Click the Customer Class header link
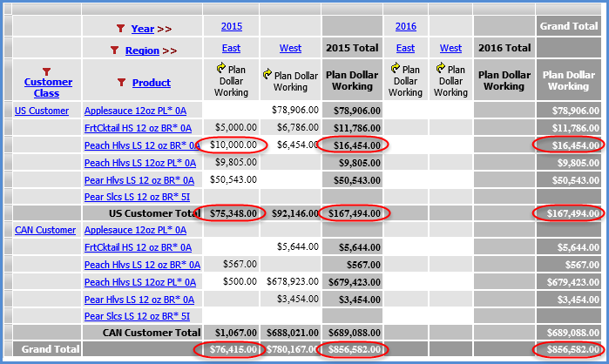 click(47, 88)
